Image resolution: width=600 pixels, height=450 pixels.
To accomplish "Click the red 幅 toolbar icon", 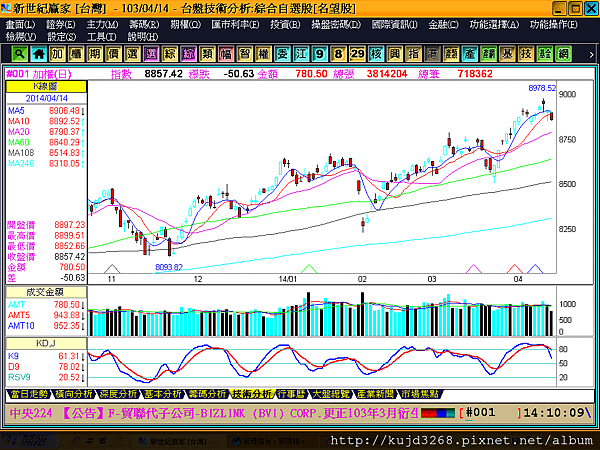I will coord(226,54).
